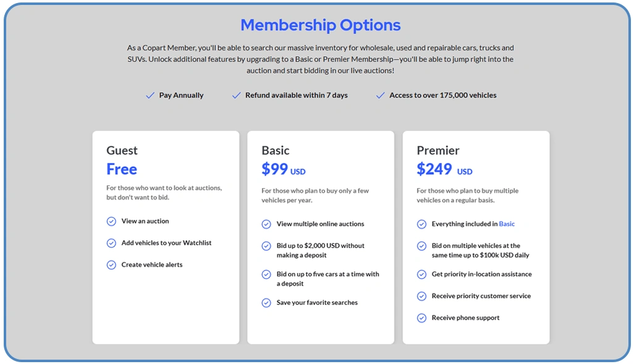Click check icon for Receive priority customer service
Viewport: 634px width, 364px height.
coord(421,296)
